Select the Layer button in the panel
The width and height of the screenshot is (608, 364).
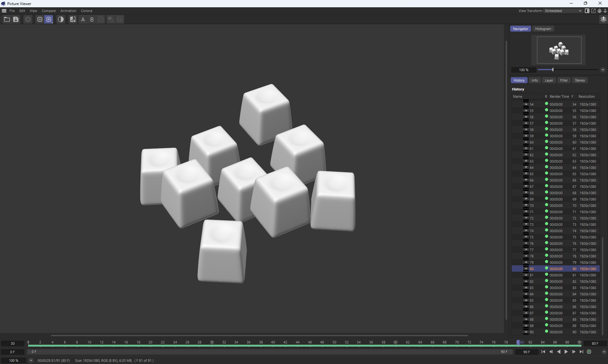coord(549,80)
